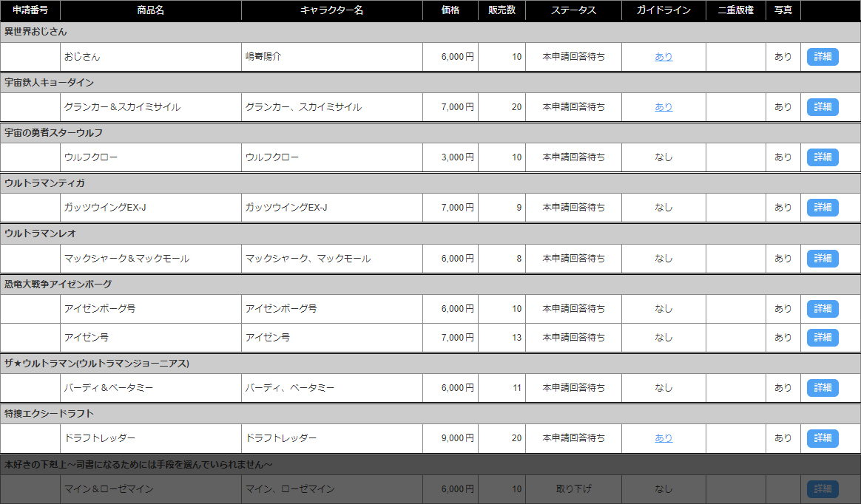Viewport: 861px width, 504px height.
Task: Open 詳細 for グランカー&スカイミサイル row
Action: click(822, 107)
